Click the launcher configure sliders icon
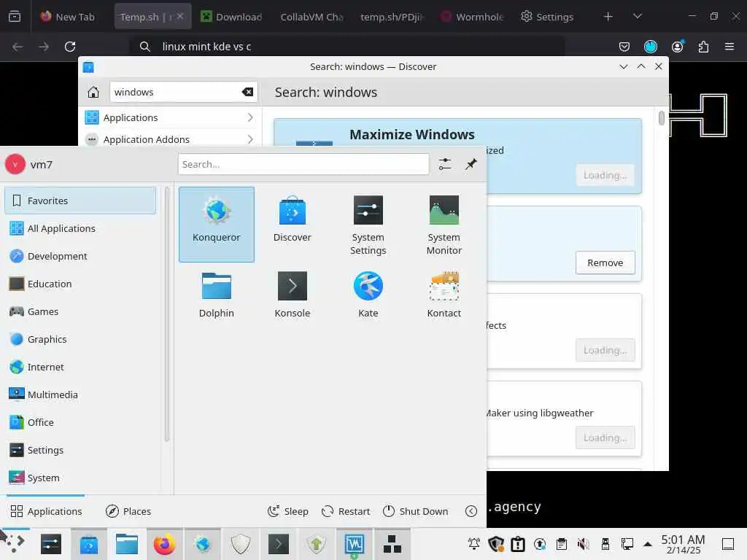This screenshot has height=560, width=747. pos(445,164)
